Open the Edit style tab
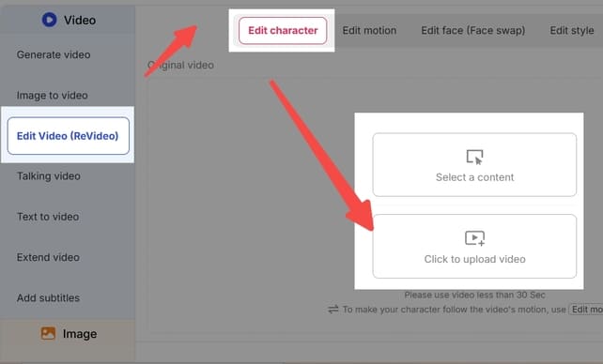The height and width of the screenshot is (364, 603). [572, 30]
